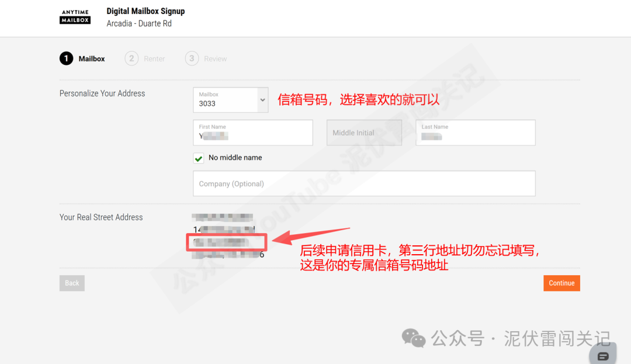This screenshot has width=631, height=364.
Task: Click the Anytime Mailbox logo
Action: tap(75, 17)
